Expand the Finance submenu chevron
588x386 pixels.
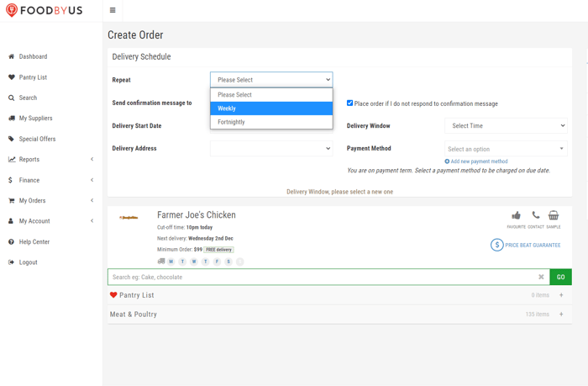pos(92,180)
